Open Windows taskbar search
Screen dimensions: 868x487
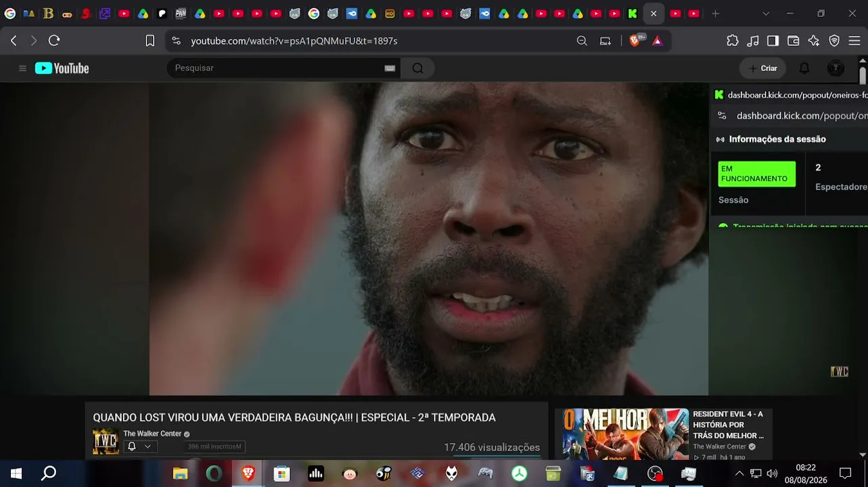[x=49, y=473]
